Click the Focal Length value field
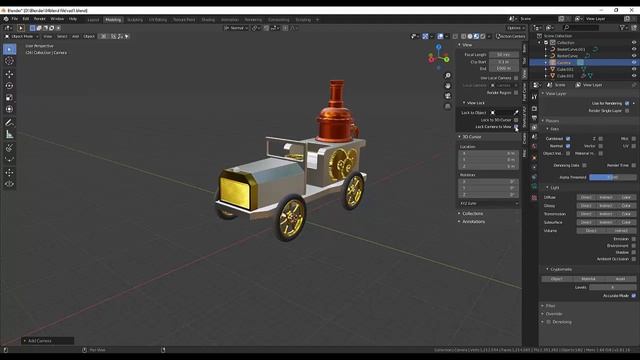The height and width of the screenshot is (360, 640). [x=504, y=54]
